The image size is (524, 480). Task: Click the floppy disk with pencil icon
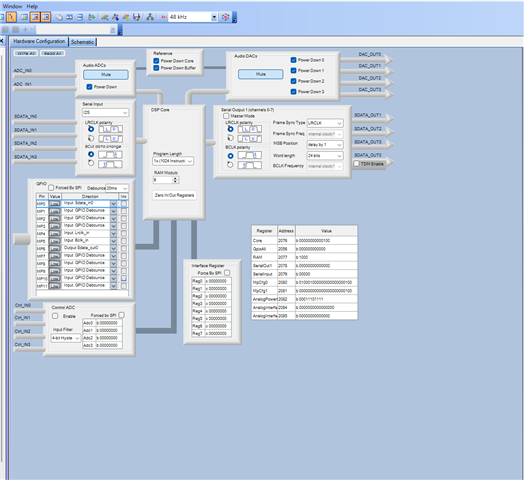137,17
